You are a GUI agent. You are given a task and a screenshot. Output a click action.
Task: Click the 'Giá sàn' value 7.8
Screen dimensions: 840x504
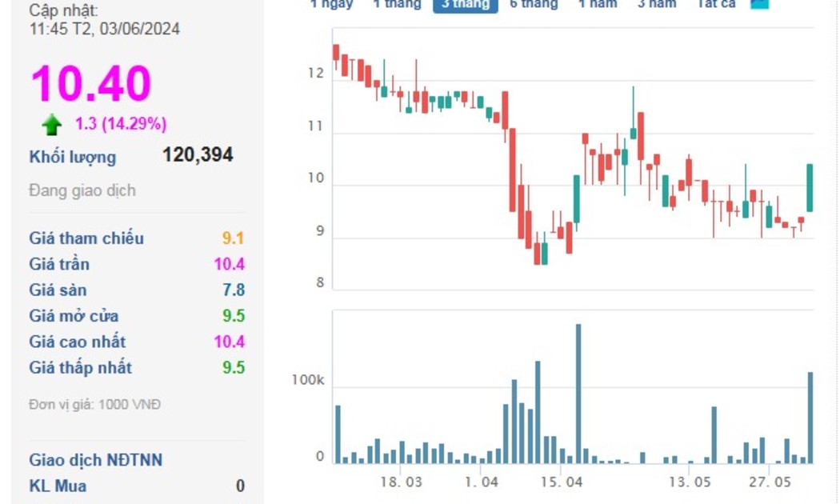tap(234, 290)
